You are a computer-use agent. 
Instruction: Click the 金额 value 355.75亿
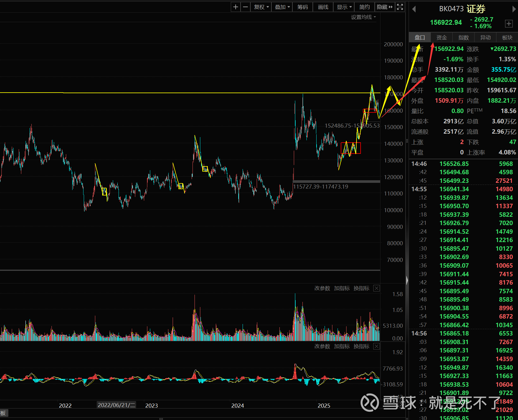tap(504, 70)
